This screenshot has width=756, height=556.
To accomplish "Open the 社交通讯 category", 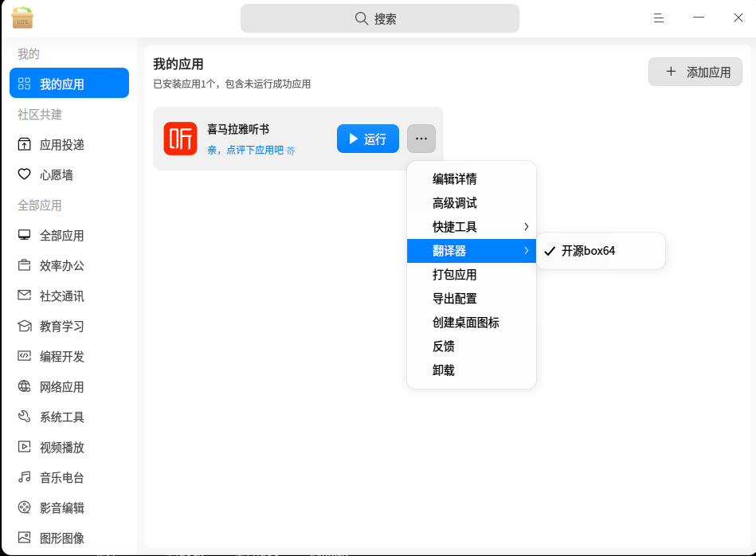I will coord(69,296).
